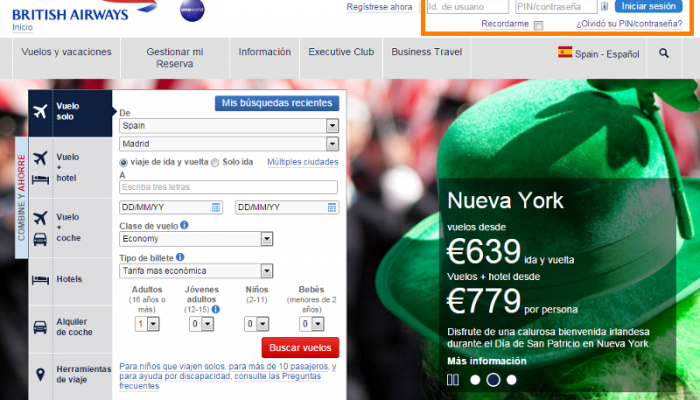Open Vuelos y vacaciones menu

(67, 52)
